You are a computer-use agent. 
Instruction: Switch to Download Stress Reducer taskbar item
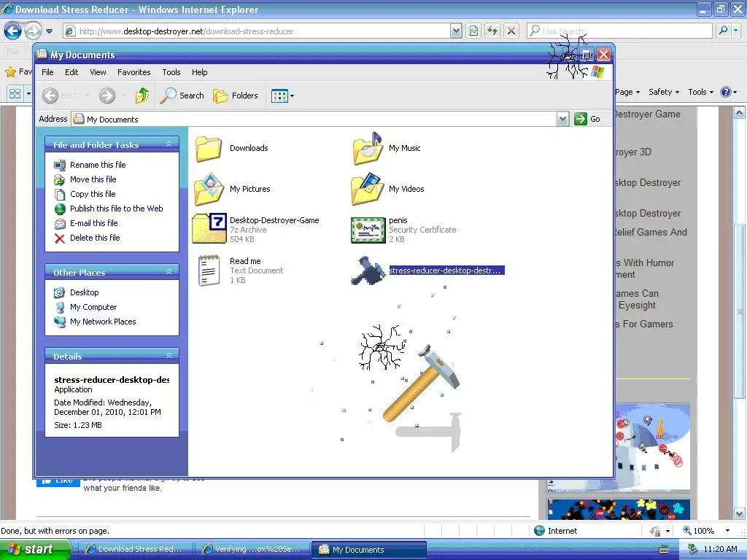(135, 550)
